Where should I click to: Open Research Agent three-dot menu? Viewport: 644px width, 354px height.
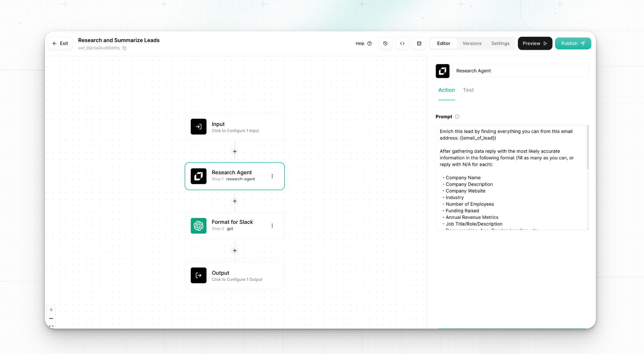click(x=272, y=176)
